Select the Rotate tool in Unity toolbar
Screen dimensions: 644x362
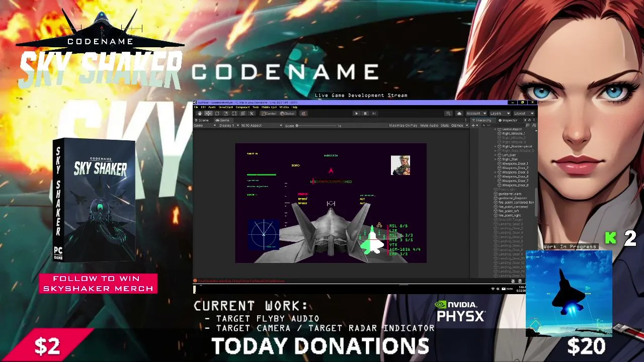pos(217,113)
